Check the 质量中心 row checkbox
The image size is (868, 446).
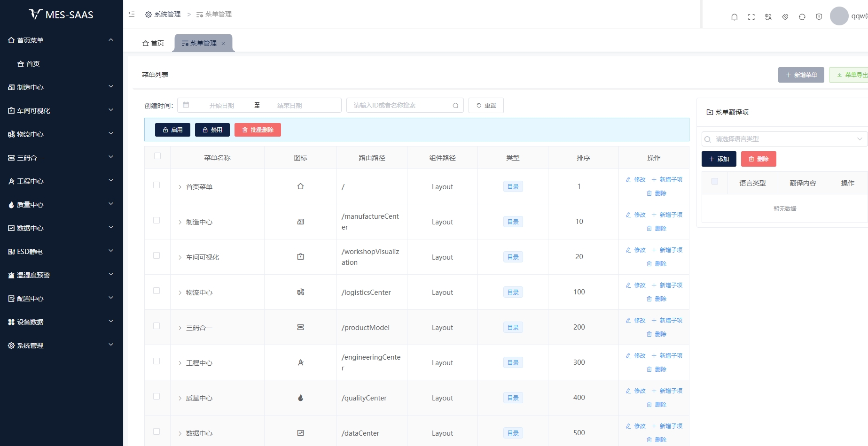[x=156, y=396]
